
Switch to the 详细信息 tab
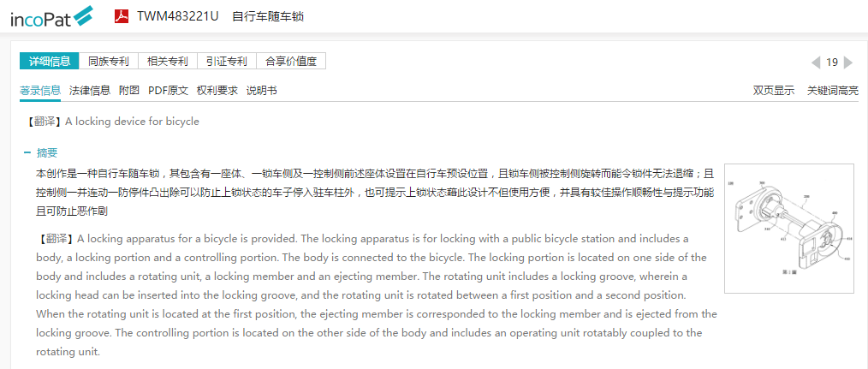[50, 61]
